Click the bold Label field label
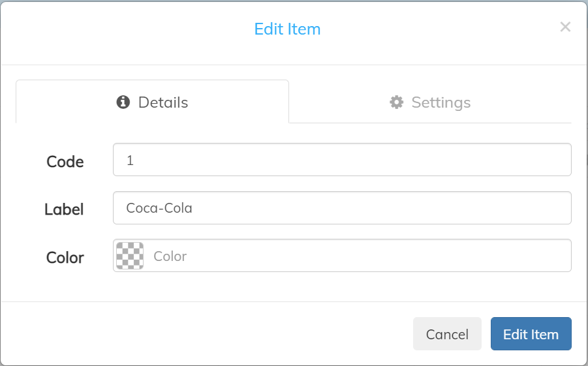The width and height of the screenshot is (588, 366). click(64, 209)
